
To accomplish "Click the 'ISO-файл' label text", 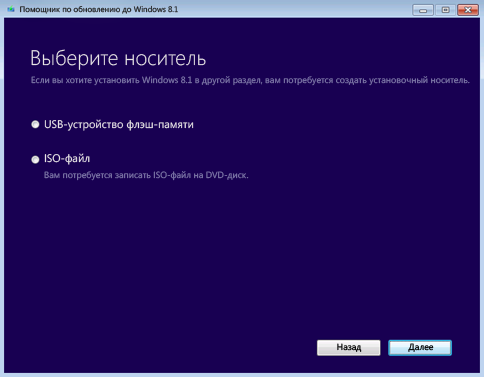I will (67, 159).
